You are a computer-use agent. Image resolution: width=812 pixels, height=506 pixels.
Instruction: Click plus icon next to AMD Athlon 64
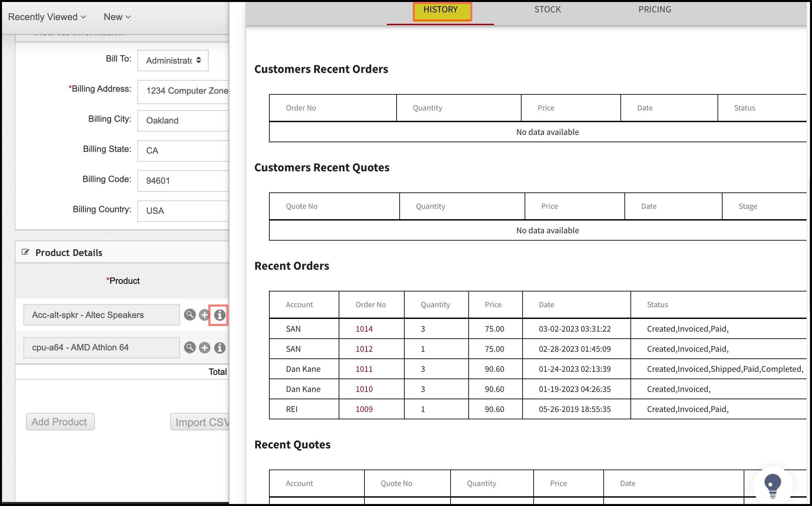[204, 348]
